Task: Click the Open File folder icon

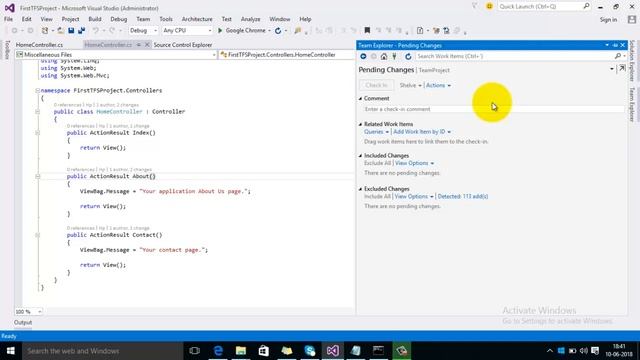Action: [60, 31]
